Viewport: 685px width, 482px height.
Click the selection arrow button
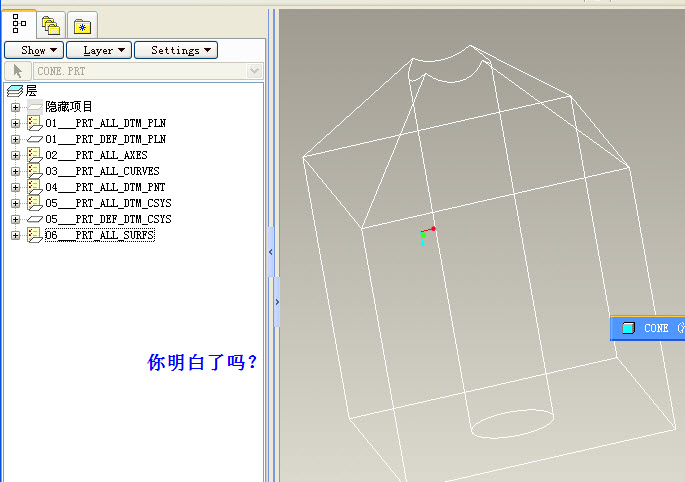(x=17, y=71)
